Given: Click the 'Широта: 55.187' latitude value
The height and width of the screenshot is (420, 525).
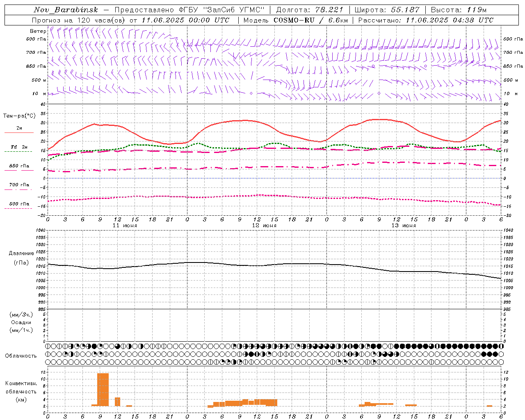Looking at the screenshot, I should (x=387, y=10).
